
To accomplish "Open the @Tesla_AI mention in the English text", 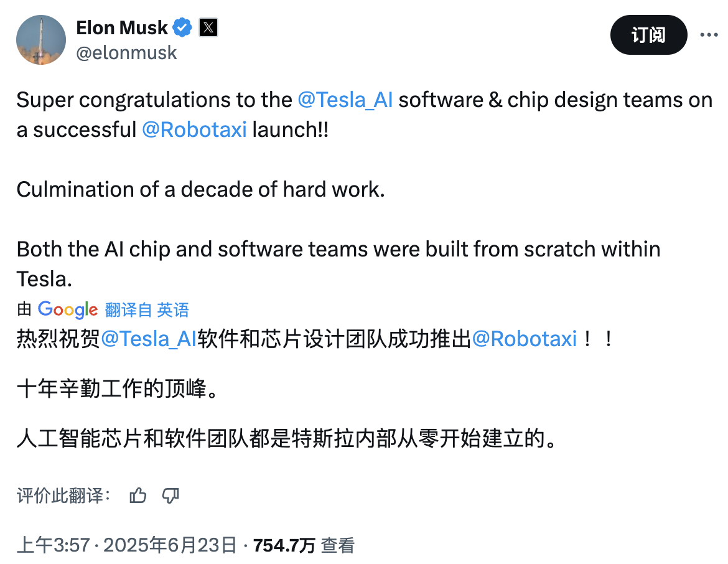I will [x=345, y=100].
